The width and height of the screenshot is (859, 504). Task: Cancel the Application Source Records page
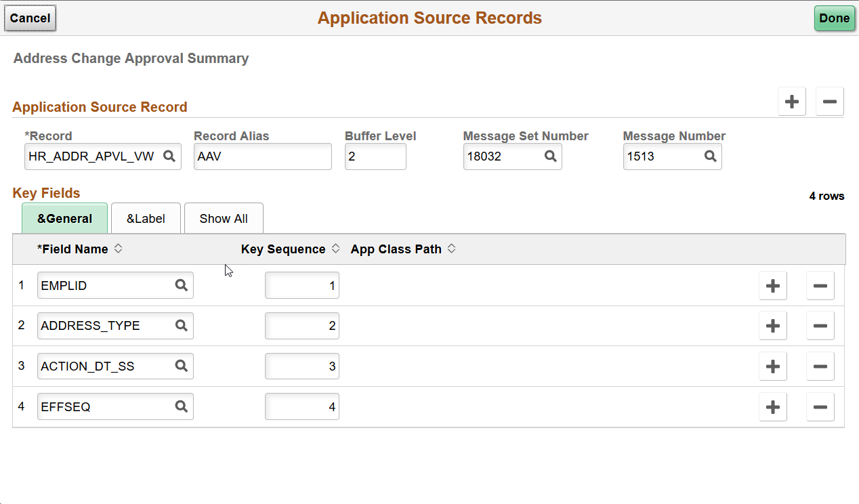coord(30,18)
